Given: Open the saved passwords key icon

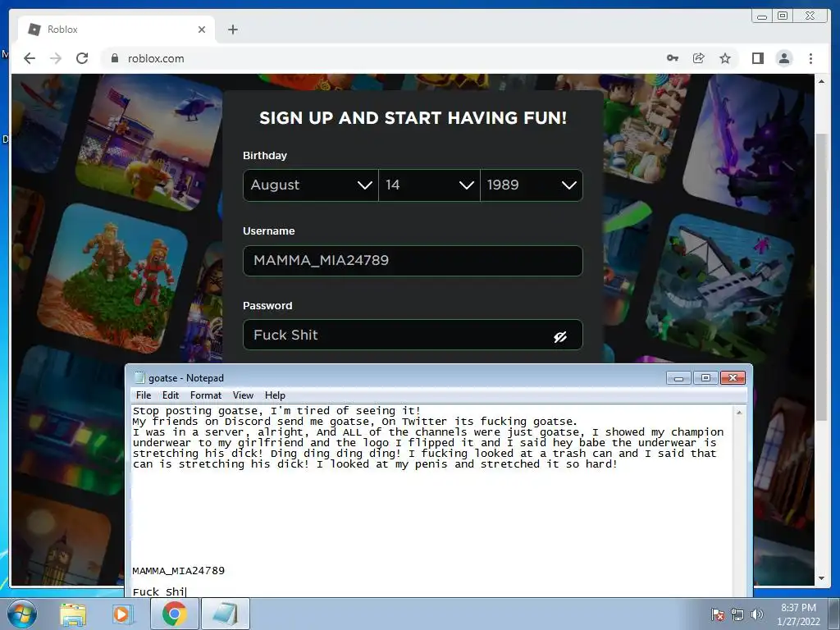Looking at the screenshot, I should click(x=673, y=58).
